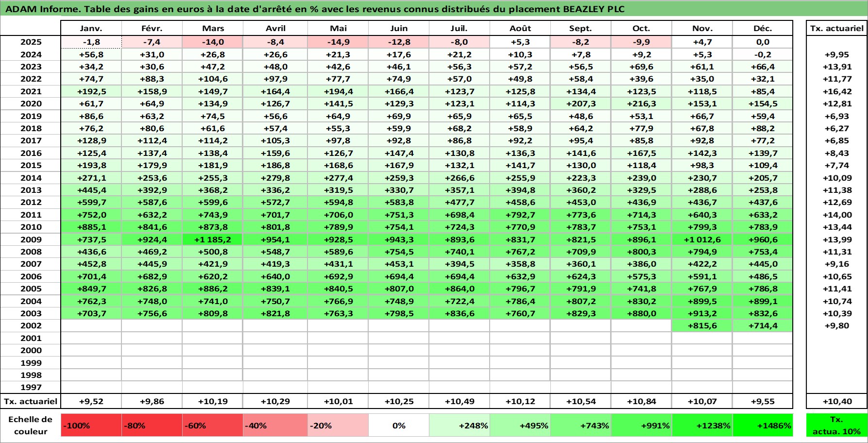Click the +885,1 cell for January 2010

(x=91, y=227)
